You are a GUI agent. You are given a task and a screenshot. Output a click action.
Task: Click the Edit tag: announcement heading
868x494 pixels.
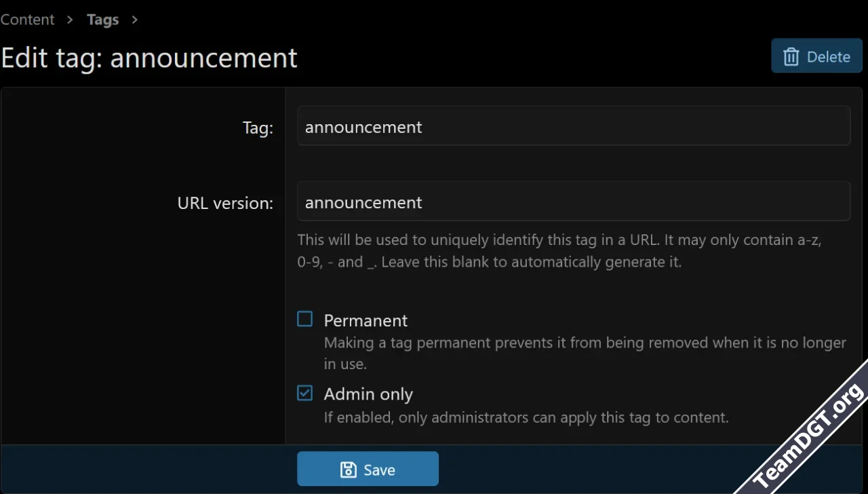[x=149, y=58]
